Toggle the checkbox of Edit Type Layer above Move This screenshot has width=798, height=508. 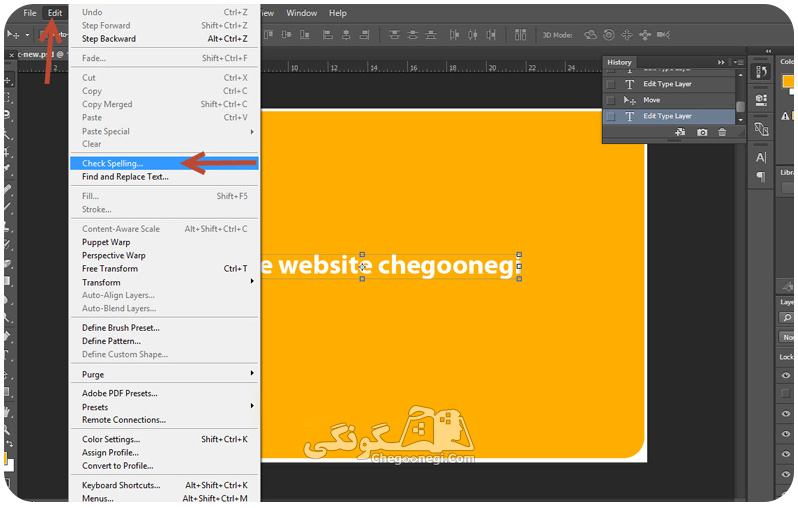pyautogui.click(x=611, y=84)
